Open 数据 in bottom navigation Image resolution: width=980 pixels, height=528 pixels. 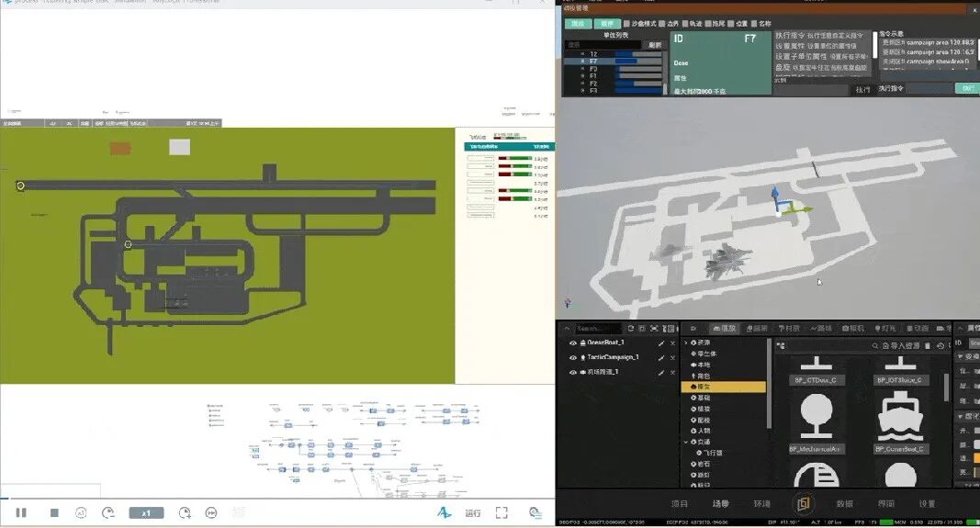coord(844,503)
